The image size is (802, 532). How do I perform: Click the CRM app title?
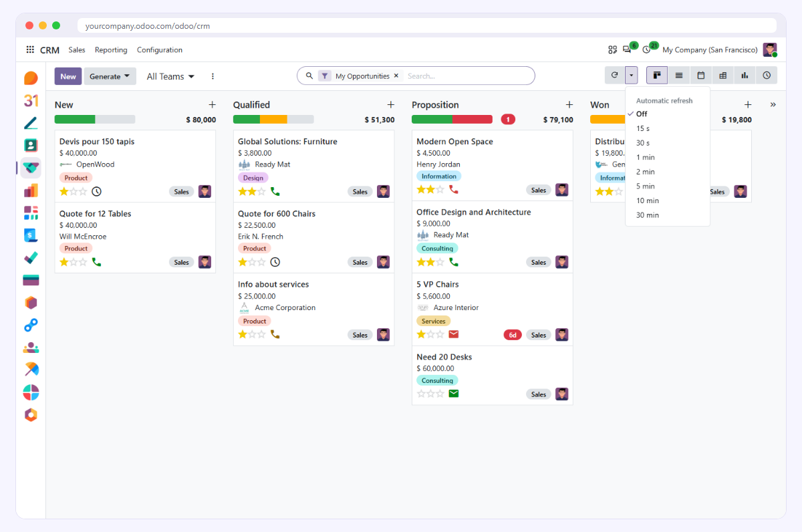49,50
